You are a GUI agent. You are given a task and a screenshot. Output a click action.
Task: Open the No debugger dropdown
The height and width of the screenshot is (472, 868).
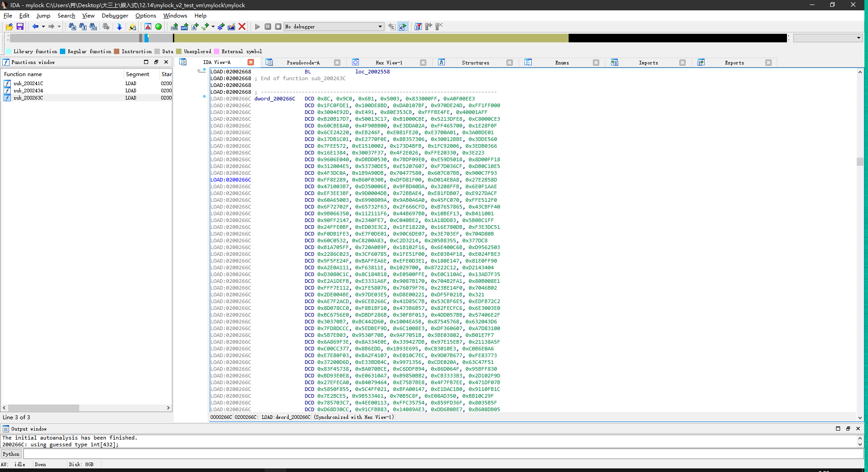334,27
